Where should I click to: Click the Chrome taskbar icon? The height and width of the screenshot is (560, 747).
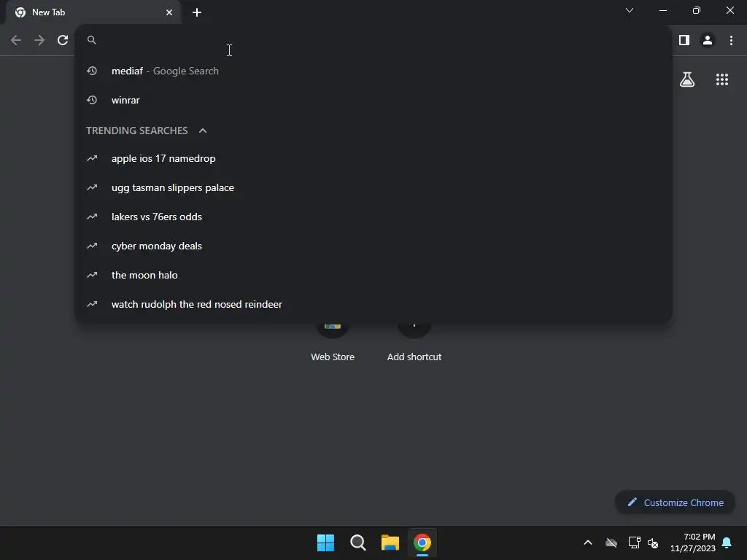click(x=422, y=542)
